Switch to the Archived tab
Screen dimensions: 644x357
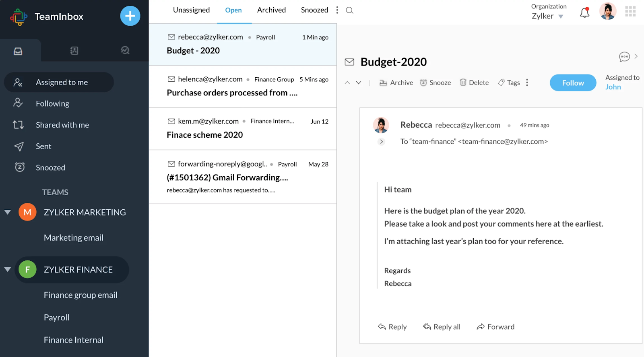pyautogui.click(x=271, y=10)
